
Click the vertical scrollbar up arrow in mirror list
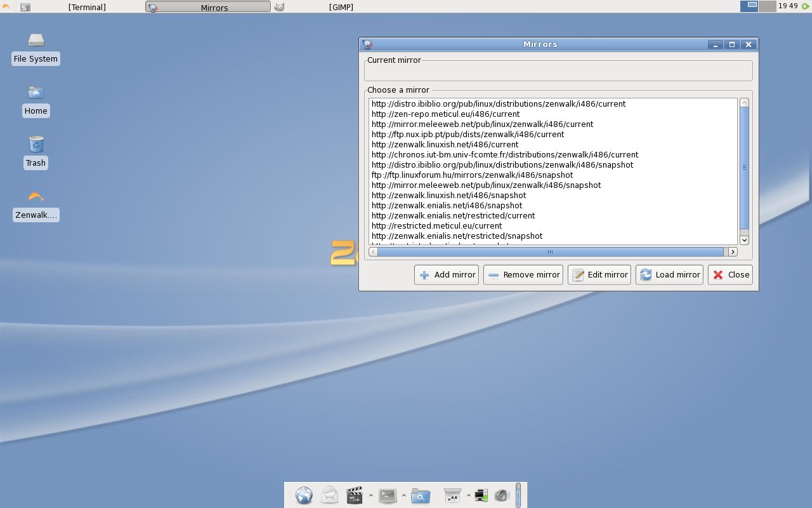pos(745,102)
